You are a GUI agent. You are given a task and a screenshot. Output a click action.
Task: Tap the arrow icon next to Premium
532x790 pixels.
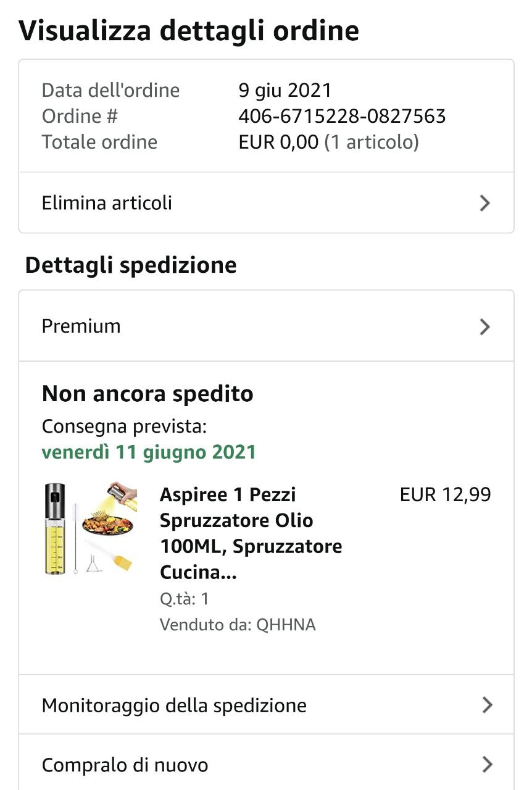pyautogui.click(x=485, y=326)
